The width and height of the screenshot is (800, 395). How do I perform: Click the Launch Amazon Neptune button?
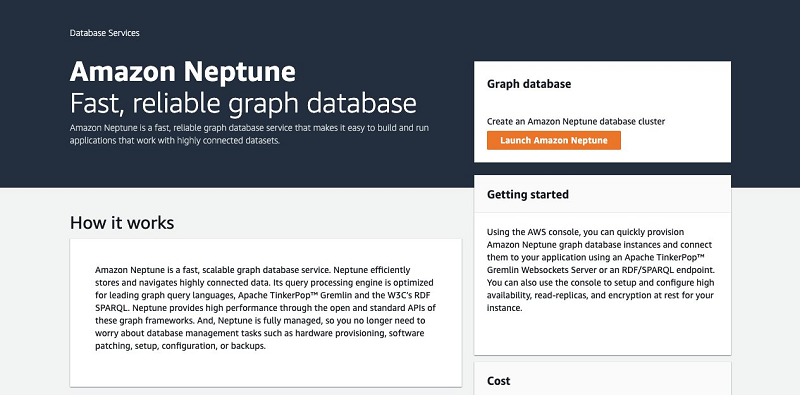[x=554, y=140]
